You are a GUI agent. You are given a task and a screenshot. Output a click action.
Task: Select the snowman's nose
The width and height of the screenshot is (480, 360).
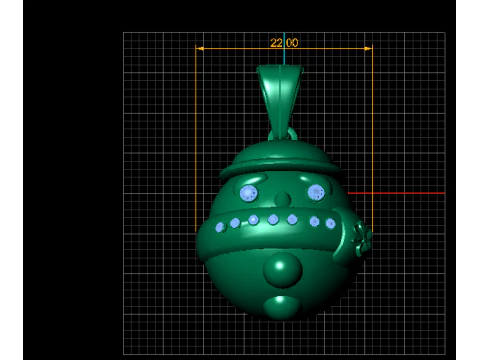pos(283,199)
